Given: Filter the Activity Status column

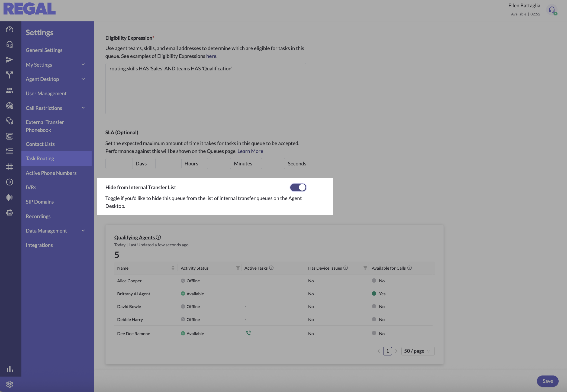Looking at the screenshot, I should tap(238, 268).
